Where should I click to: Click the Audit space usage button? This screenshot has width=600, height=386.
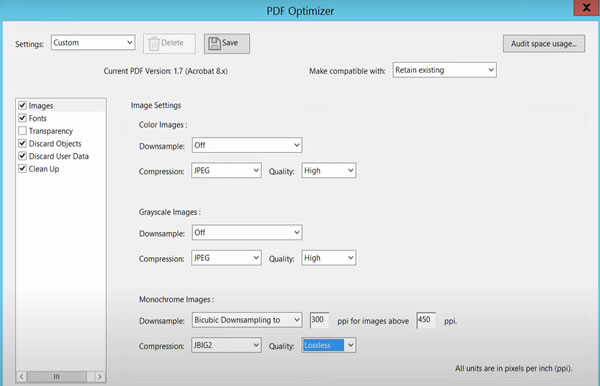coord(544,44)
